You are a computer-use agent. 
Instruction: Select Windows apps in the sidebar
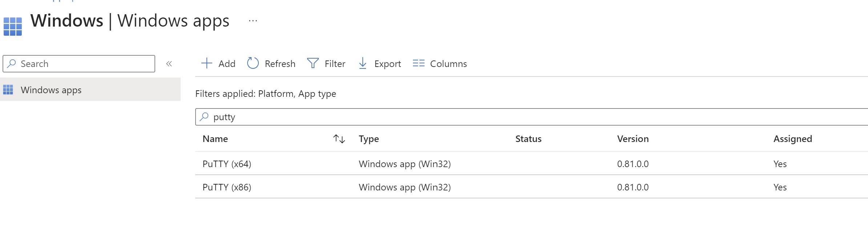coord(90,90)
